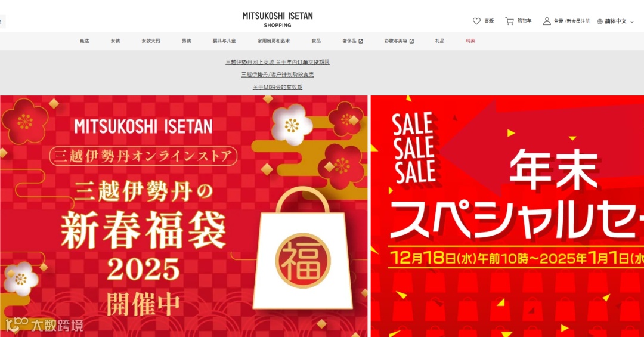
Task: Open the 新春福袋 2025 banner
Action: click(184, 216)
